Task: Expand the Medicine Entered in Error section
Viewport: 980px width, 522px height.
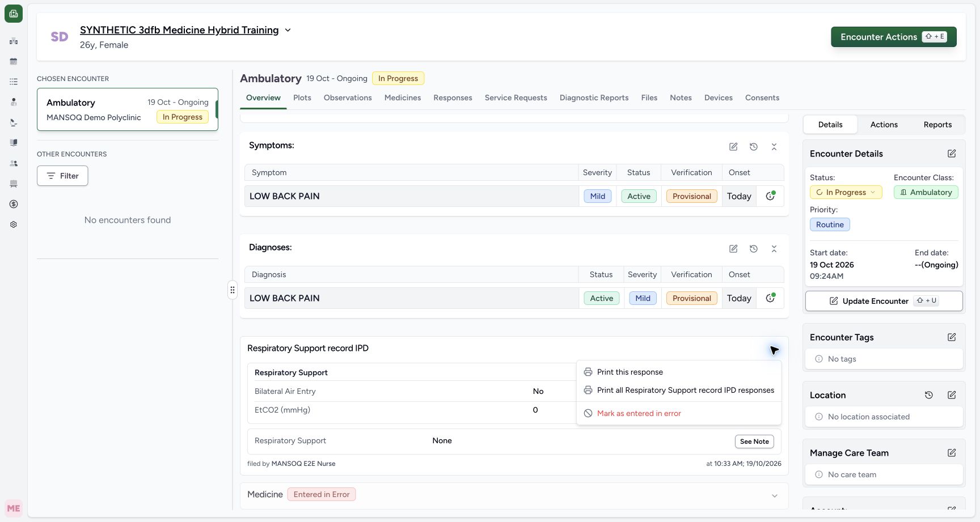Action: [775, 496]
